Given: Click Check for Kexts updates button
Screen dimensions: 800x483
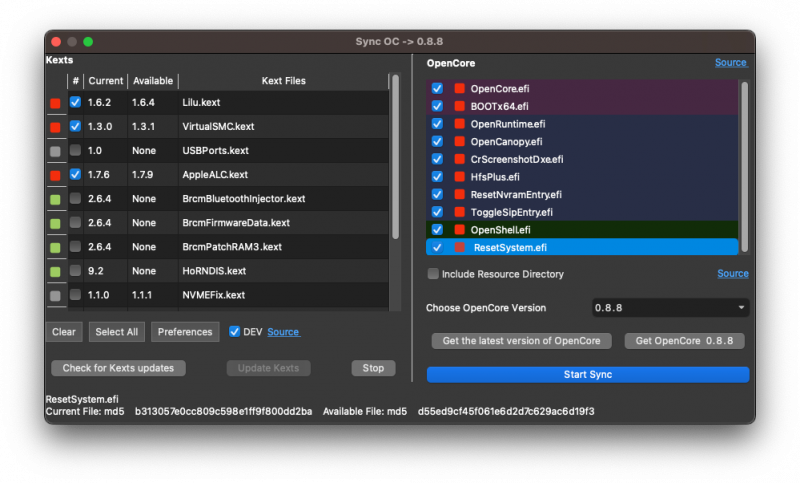Looking at the screenshot, I should [x=118, y=368].
